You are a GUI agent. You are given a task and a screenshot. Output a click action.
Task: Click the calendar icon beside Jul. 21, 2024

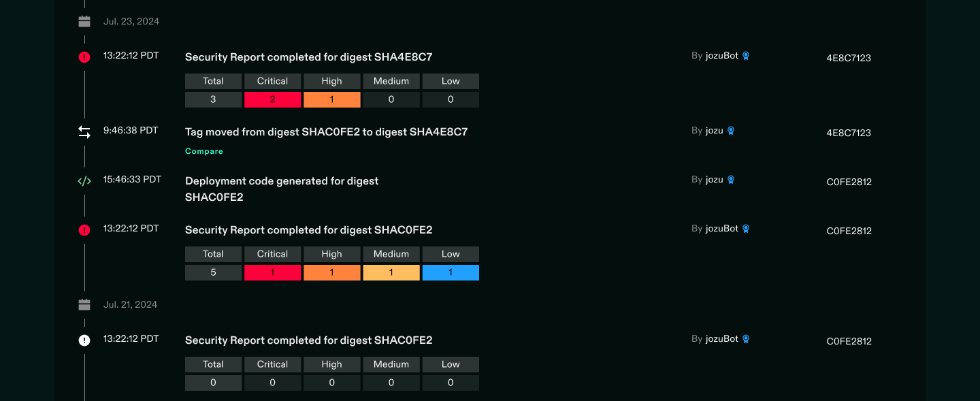(x=84, y=304)
